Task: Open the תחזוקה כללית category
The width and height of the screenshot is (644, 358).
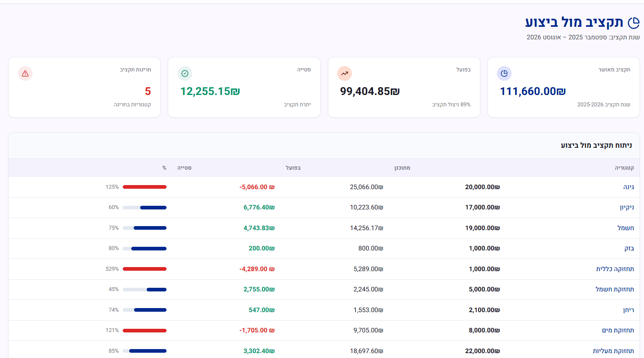Action: click(615, 269)
